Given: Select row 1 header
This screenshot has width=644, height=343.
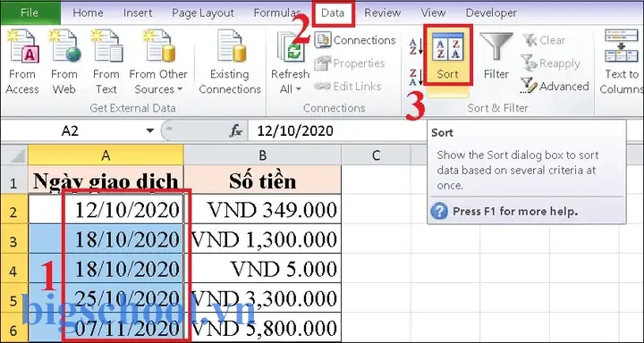Looking at the screenshot, I should tap(14, 180).
